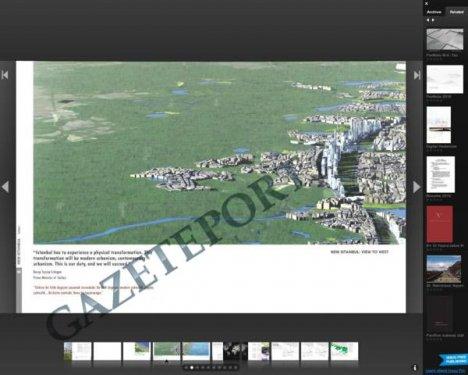Open the road and mountains photo publication

(x=444, y=269)
